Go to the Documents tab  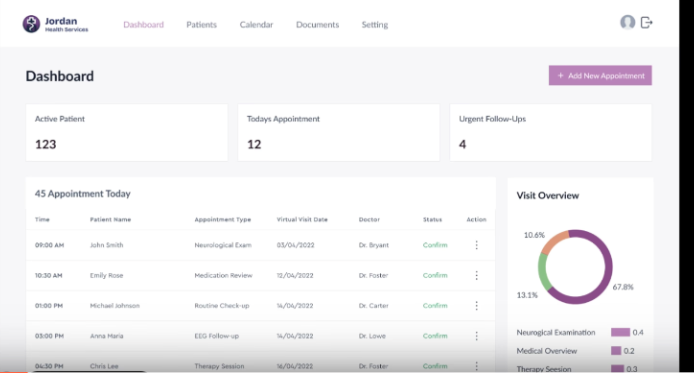point(317,25)
